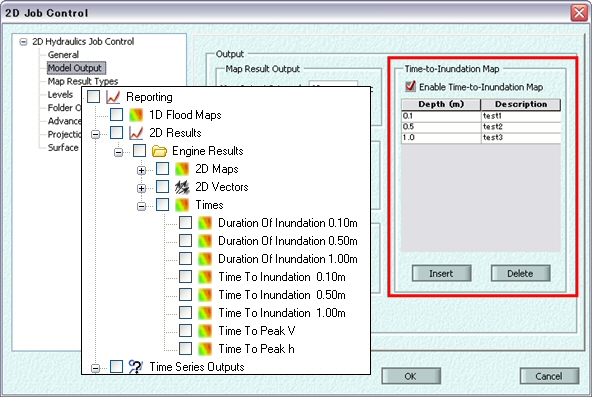Tick the Time To Peak h checkbox
Image resolution: width=593 pixels, height=398 pixels.
click(x=185, y=348)
